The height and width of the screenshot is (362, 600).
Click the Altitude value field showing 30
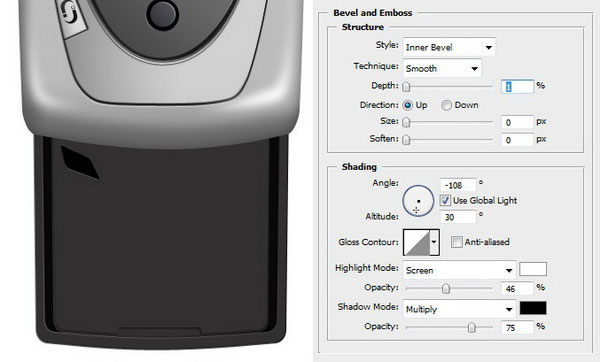tap(458, 217)
